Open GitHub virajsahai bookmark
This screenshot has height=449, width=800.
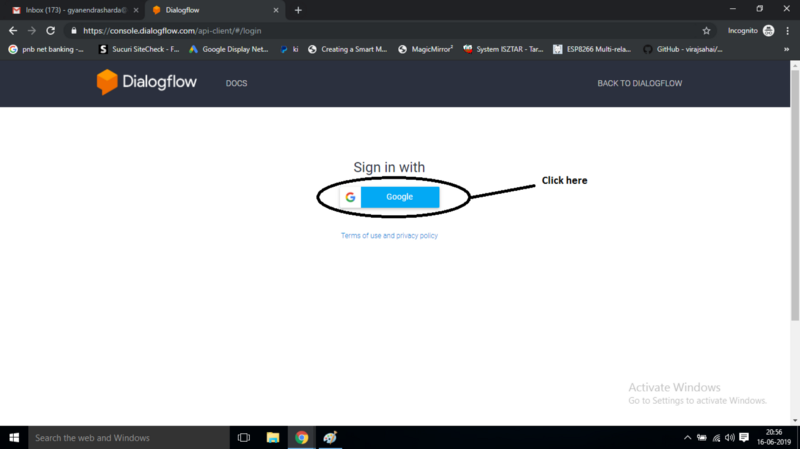point(683,49)
